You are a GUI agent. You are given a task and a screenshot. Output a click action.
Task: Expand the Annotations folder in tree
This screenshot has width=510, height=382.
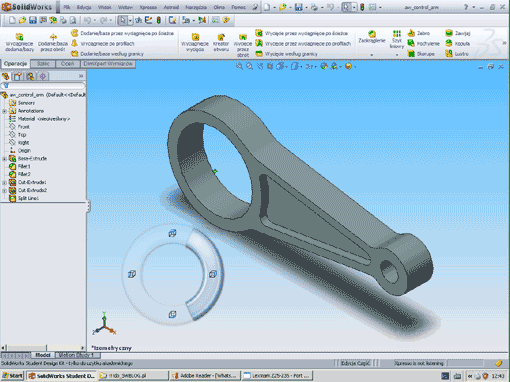pyautogui.click(x=4, y=111)
